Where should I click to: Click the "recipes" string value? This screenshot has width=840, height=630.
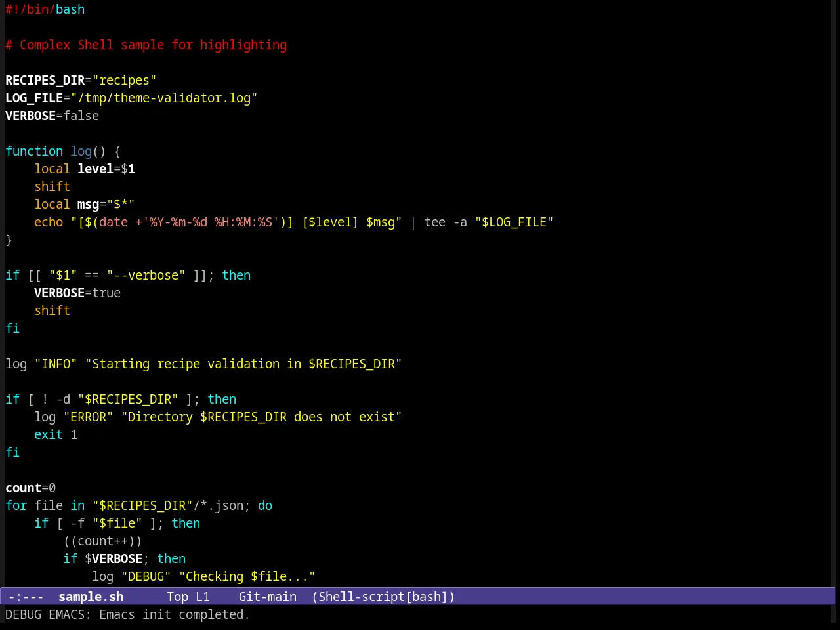tap(125, 80)
